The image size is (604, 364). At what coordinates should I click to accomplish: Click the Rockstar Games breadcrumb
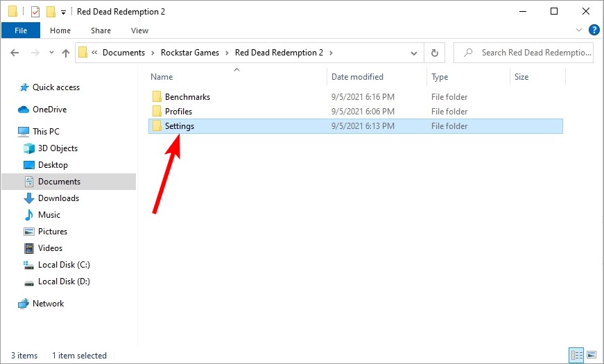pos(190,53)
